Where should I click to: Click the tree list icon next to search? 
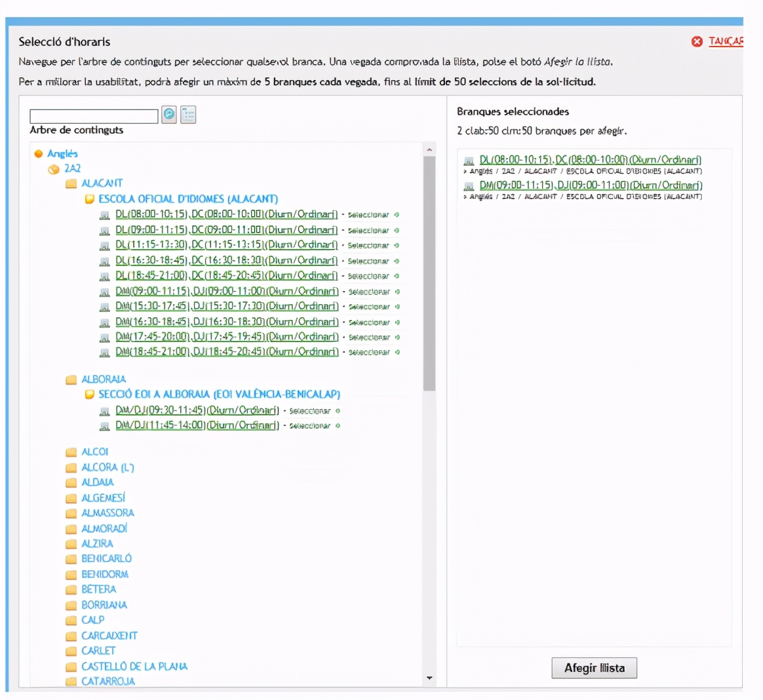coord(188,115)
